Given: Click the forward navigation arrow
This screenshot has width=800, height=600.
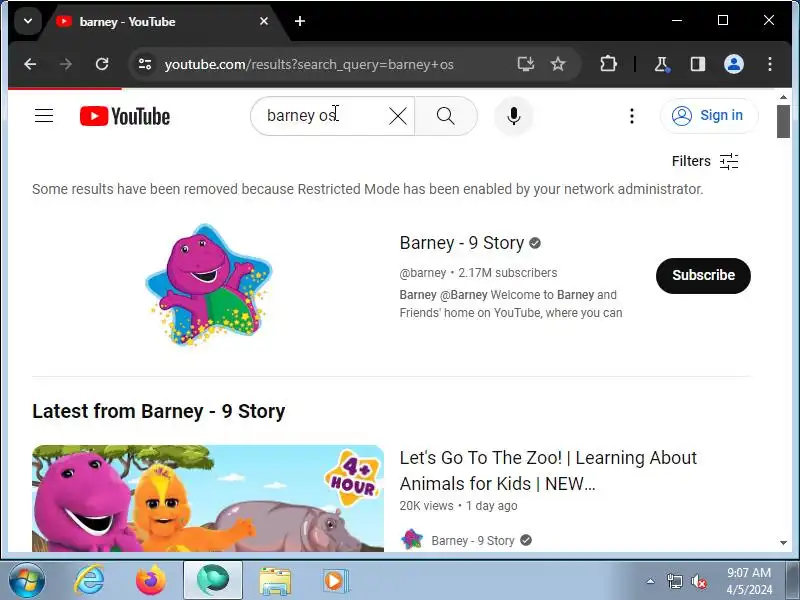Looking at the screenshot, I should point(66,64).
